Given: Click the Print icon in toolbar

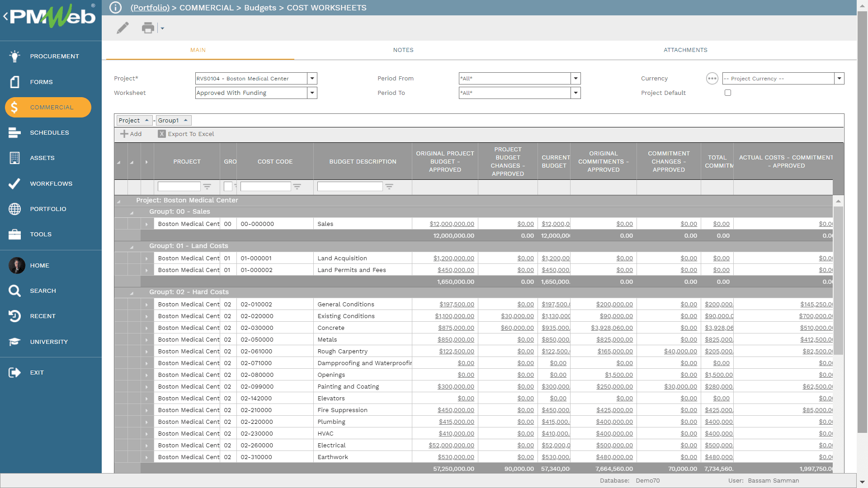Looking at the screenshot, I should point(148,28).
